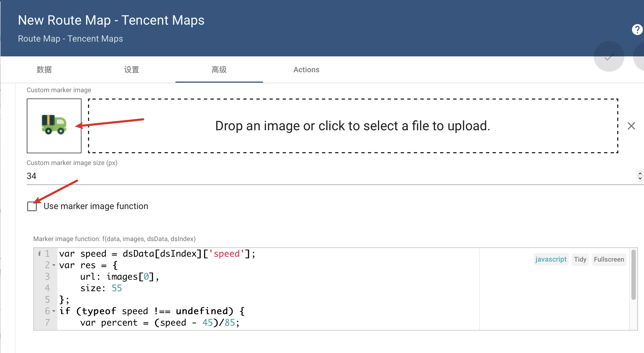Viewport: 644px width, 353px height.
Task: Increase marker image size with up arrow
Action: point(640,173)
